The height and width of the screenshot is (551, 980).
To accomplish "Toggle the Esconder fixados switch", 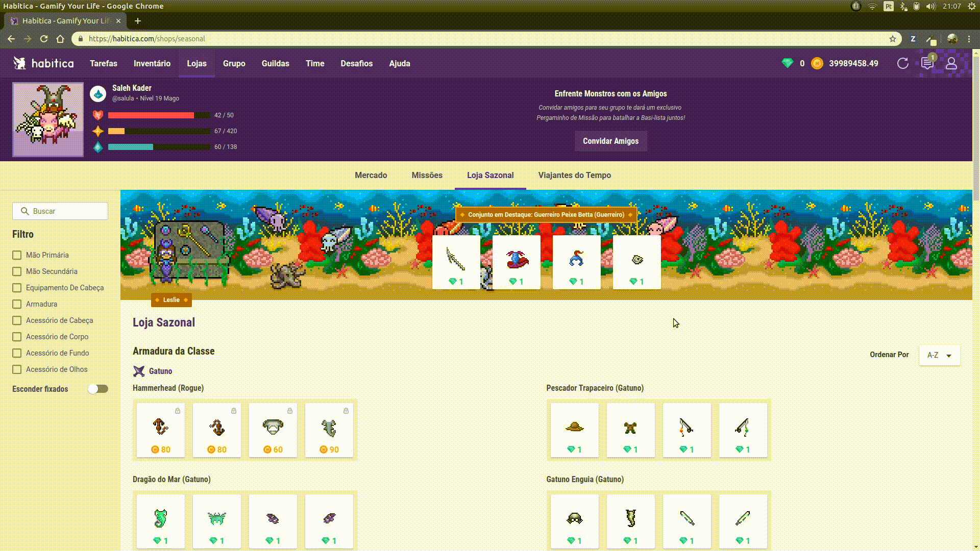I will pyautogui.click(x=98, y=389).
